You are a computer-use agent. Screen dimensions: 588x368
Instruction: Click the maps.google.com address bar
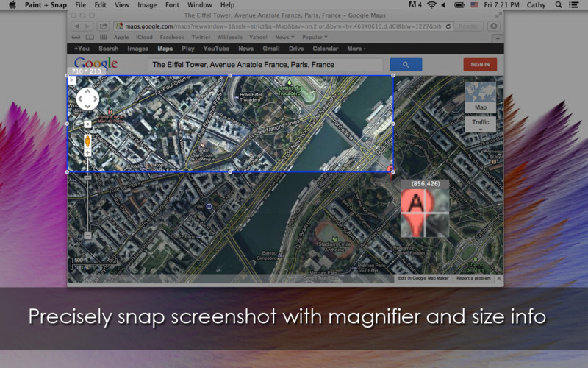pyautogui.click(x=283, y=26)
